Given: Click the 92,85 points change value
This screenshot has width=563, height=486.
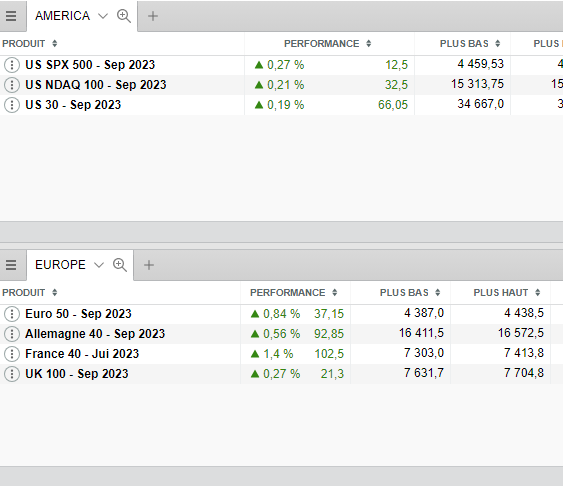Looking at the screenshot, I should tap(329, 334).
